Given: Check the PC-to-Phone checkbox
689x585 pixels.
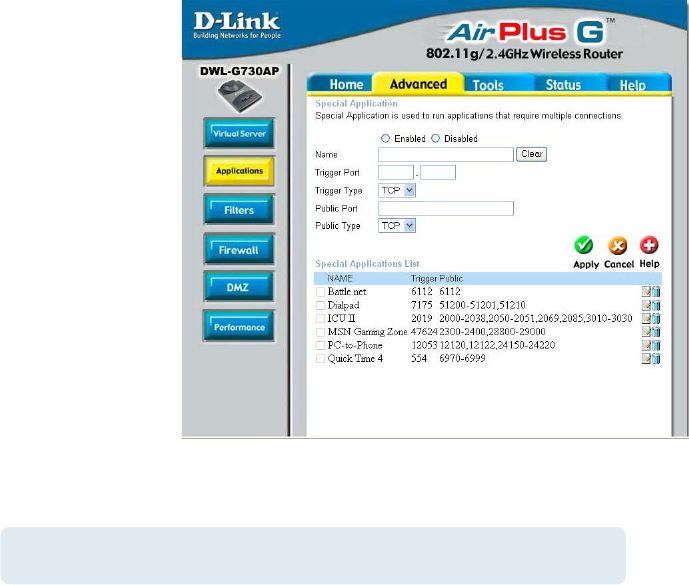Looking at the screenshot, I should [x=321, y=345].
